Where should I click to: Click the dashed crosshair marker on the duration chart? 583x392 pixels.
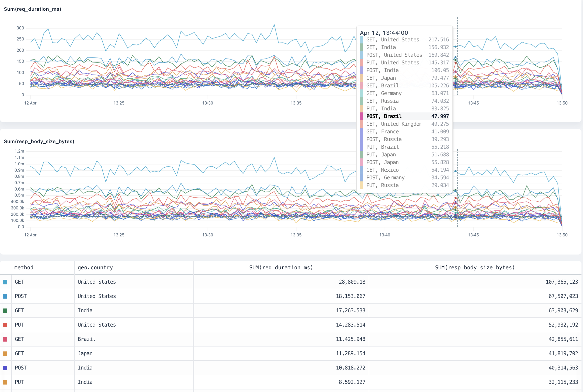[x=457, y=59]
